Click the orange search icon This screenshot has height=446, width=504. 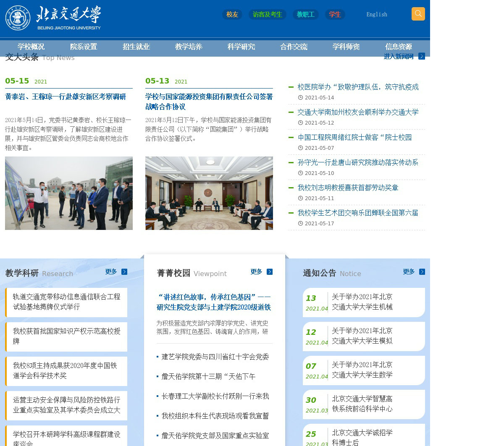coord(418,14)
